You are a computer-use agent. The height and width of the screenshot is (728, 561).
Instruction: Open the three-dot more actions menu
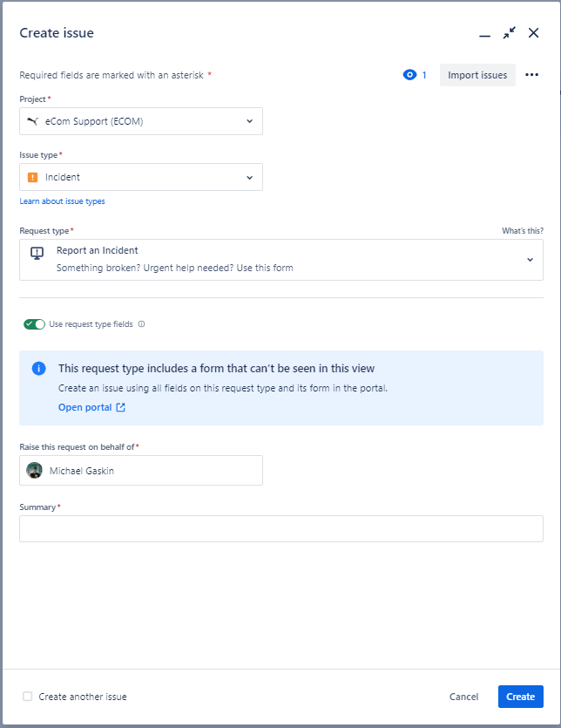click(531, 75)
